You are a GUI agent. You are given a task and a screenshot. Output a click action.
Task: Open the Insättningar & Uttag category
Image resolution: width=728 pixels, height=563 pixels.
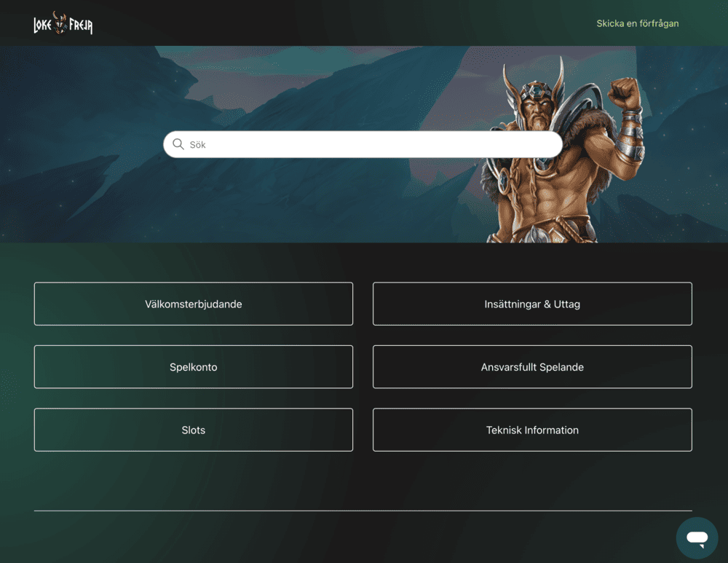pos(532,304)
